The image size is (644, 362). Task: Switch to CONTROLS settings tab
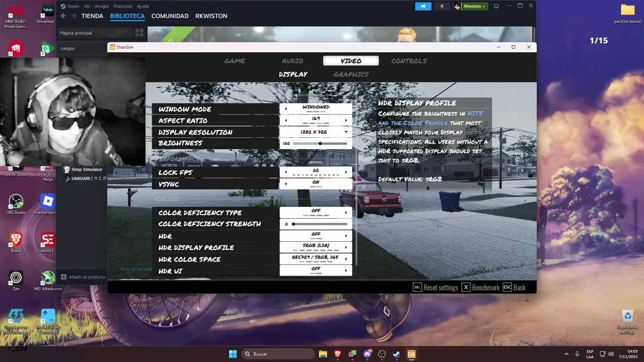(x=409, y=61)
